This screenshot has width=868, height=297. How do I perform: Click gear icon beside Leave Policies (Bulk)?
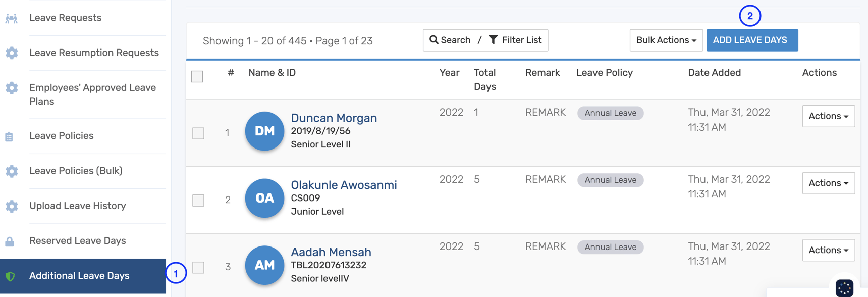point(12,171)
